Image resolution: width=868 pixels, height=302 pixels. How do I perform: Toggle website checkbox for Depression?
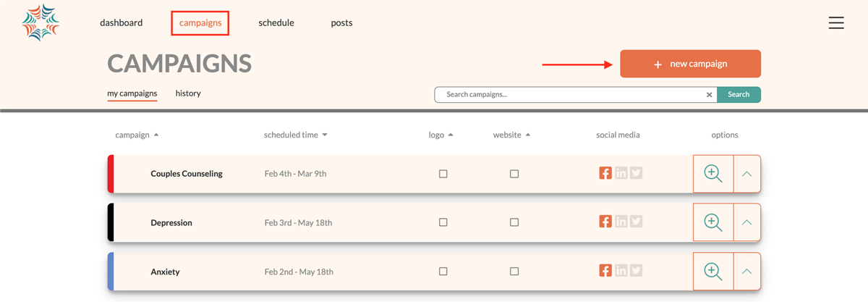(x=514, y=222)
